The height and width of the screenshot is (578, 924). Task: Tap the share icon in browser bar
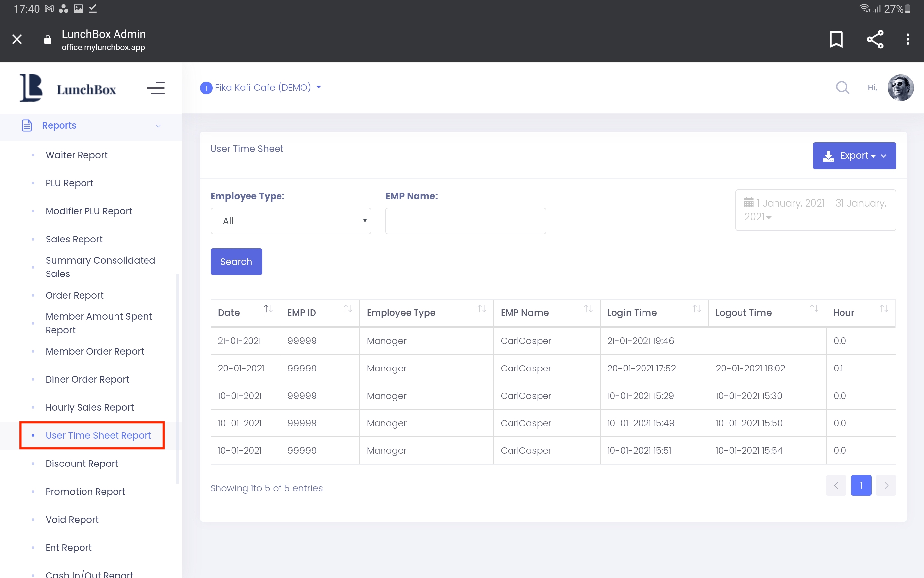875,39
